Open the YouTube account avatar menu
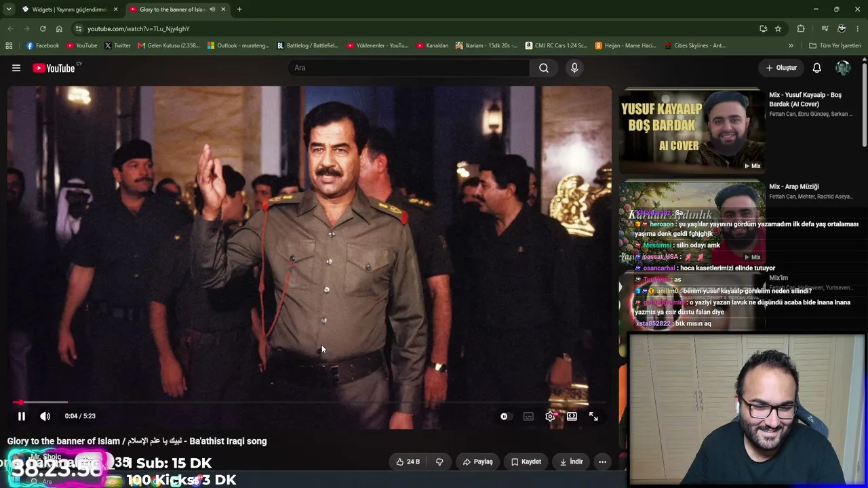The height and width of the screenshot is (488, 868). point(843,68)
